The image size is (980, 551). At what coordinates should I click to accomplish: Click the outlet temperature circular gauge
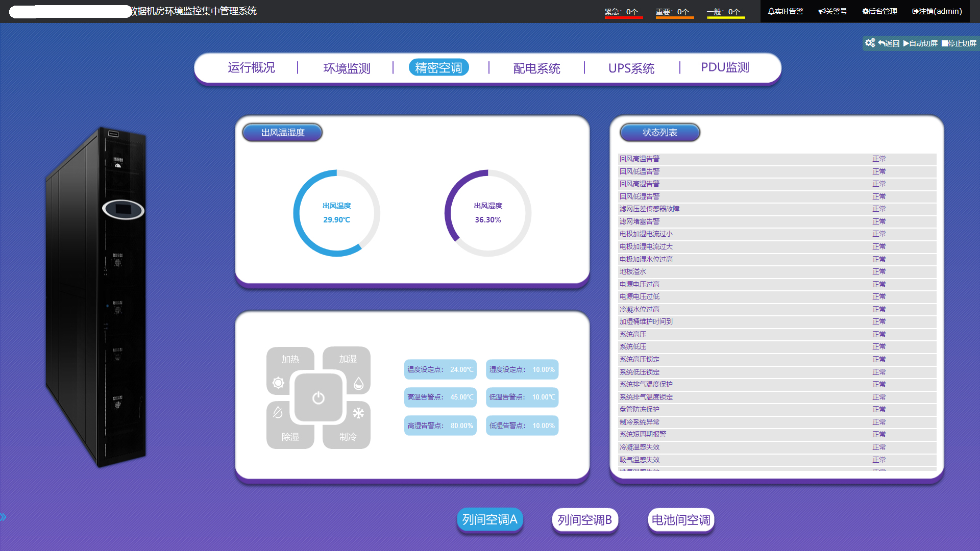pos(336,213)
